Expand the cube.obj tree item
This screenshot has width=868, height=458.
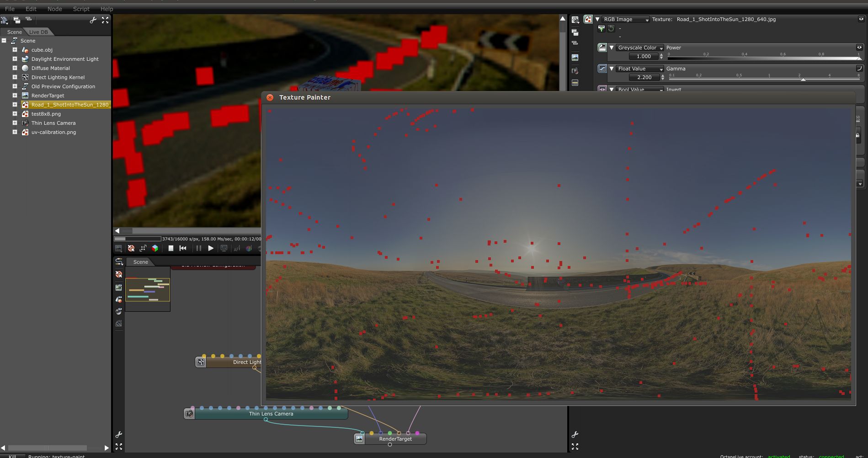click(x=15, y=50)
